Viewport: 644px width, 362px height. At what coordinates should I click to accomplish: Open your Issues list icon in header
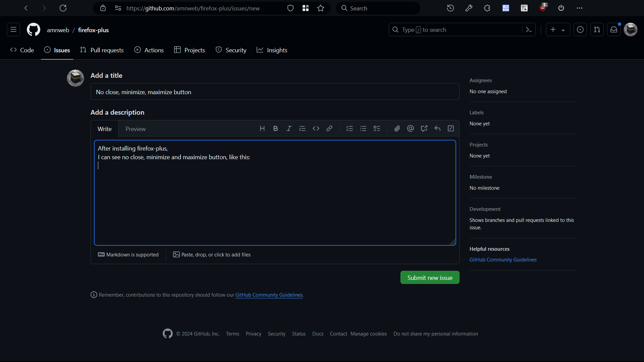pyautogui.click(x=580, y=29)
